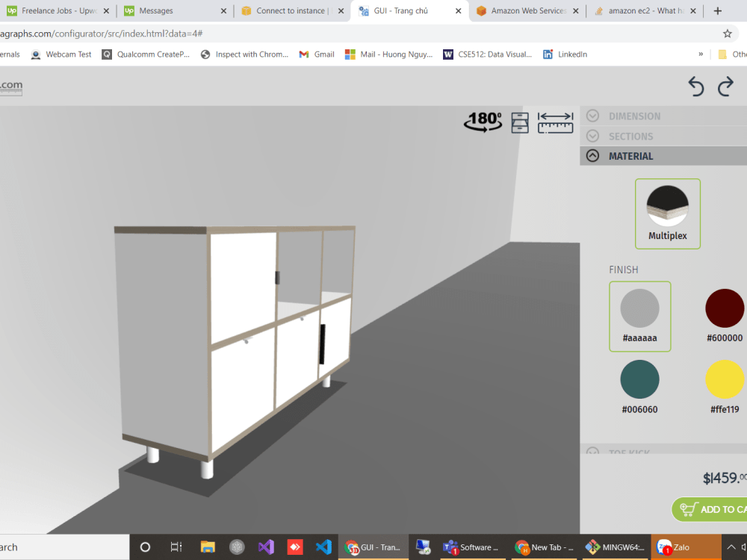Image resolution: width=747 pixels, height=560 pixels.
Task: Select the Multiplex material thumbnail
Action: (x=667, y=214)
